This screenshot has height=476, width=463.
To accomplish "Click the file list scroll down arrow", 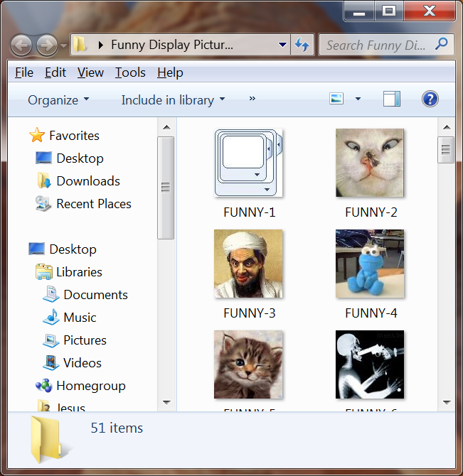I will point(446,403).
